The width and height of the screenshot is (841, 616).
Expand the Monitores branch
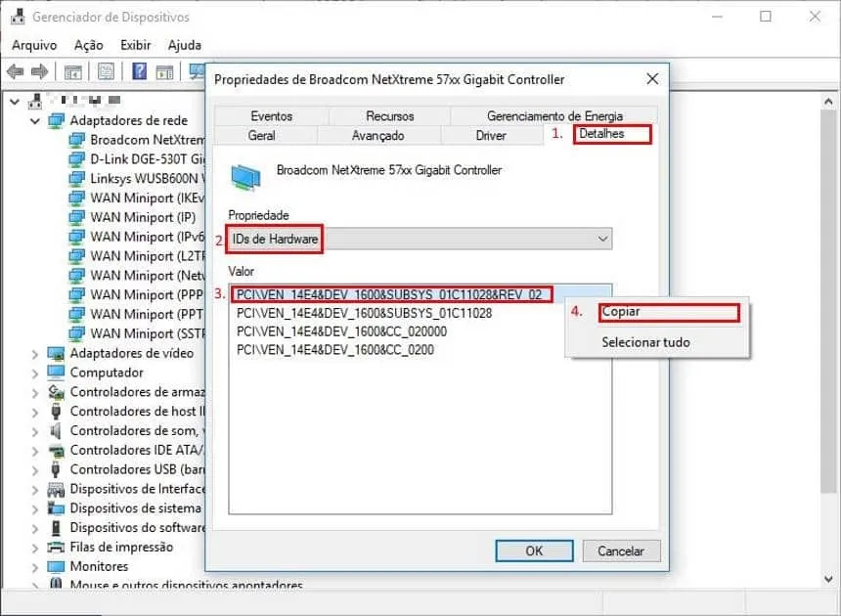pyautogui.click(x=35, y=567)
